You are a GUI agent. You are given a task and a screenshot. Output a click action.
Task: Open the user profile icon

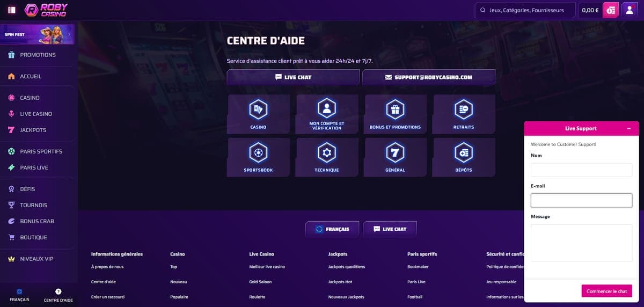pos(630,10)
